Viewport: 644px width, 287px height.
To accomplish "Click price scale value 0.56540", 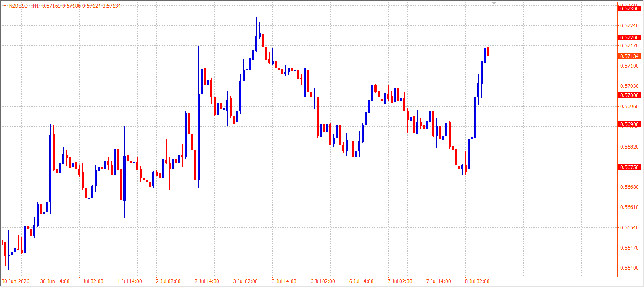I will (630, 228).
